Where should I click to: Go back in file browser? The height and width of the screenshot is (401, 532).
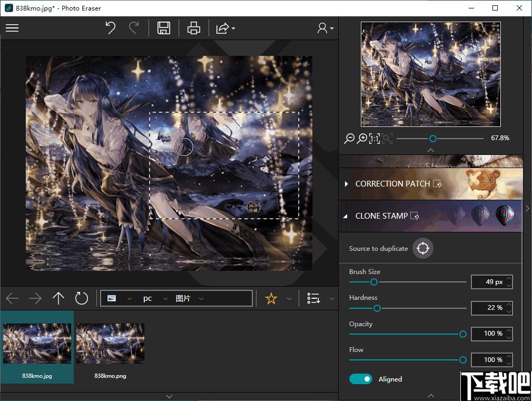click(12, 298)
